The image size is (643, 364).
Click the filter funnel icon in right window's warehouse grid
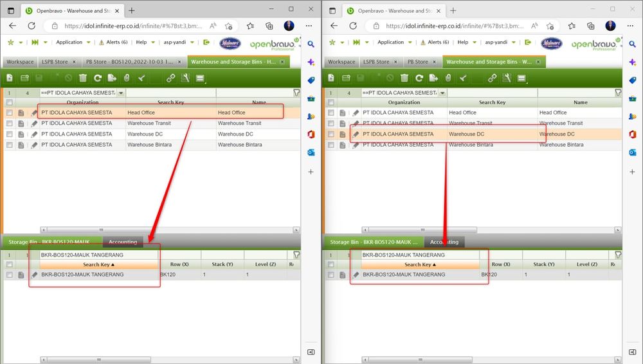point(618,93)
